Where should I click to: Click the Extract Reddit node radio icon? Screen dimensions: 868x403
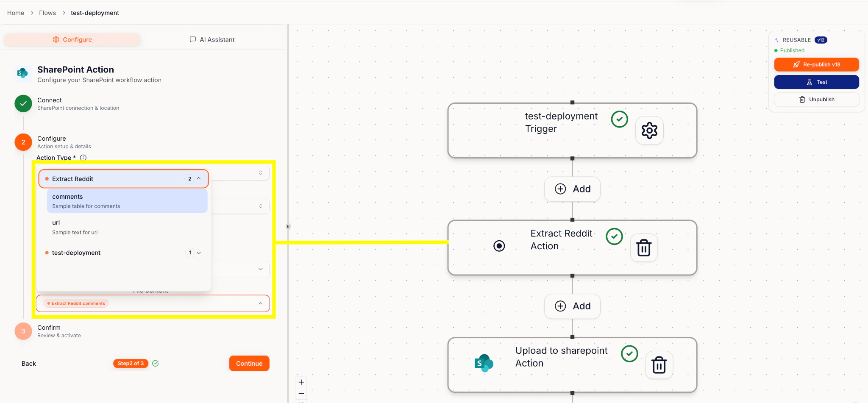pos(499,246)
